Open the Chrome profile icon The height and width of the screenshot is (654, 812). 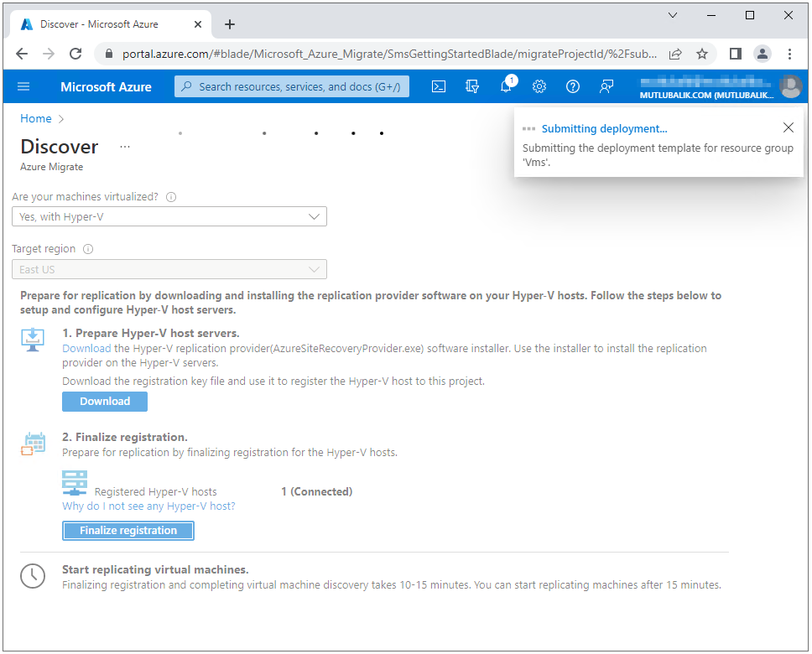click(763, 54)
